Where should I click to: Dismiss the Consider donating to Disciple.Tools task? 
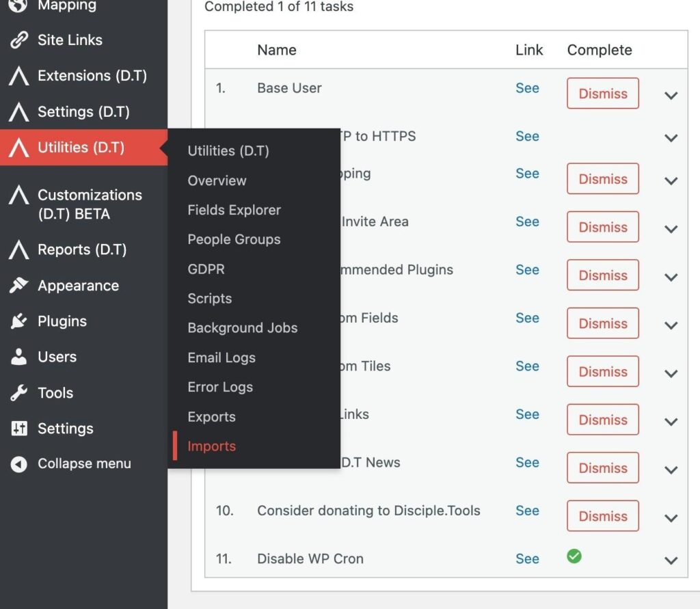coord(602,516)
